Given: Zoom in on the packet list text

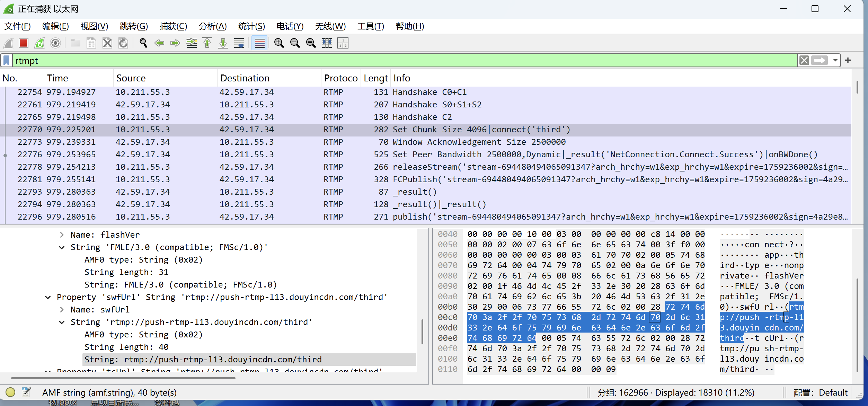Looking at the screenshot, I should pyautogui.click(x=279, y=43).
